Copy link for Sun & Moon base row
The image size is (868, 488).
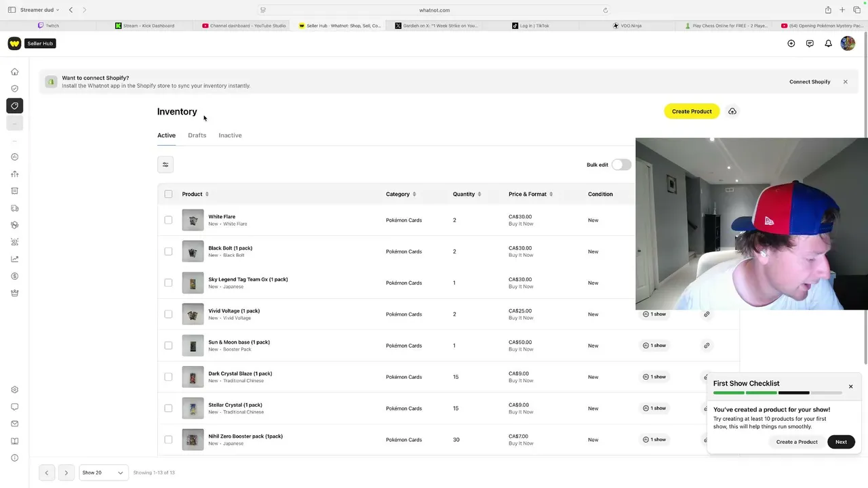tap(707, 346)
